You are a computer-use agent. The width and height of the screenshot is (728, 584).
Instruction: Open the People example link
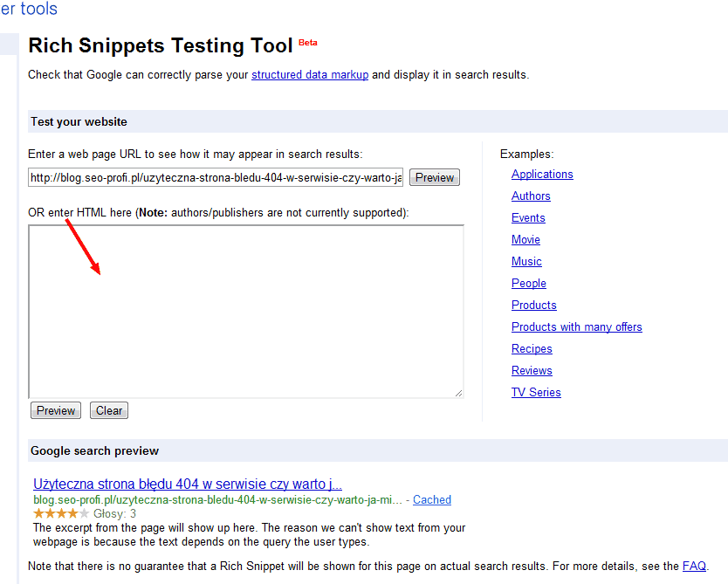[529, 283]
